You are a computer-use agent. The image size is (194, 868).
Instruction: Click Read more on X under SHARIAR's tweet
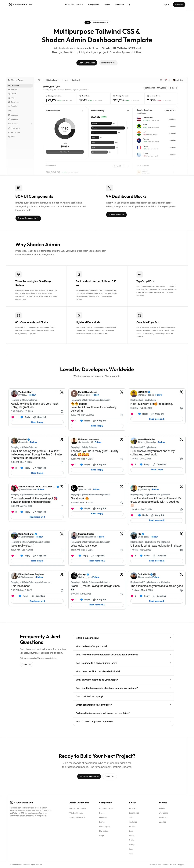pos(156,419)
